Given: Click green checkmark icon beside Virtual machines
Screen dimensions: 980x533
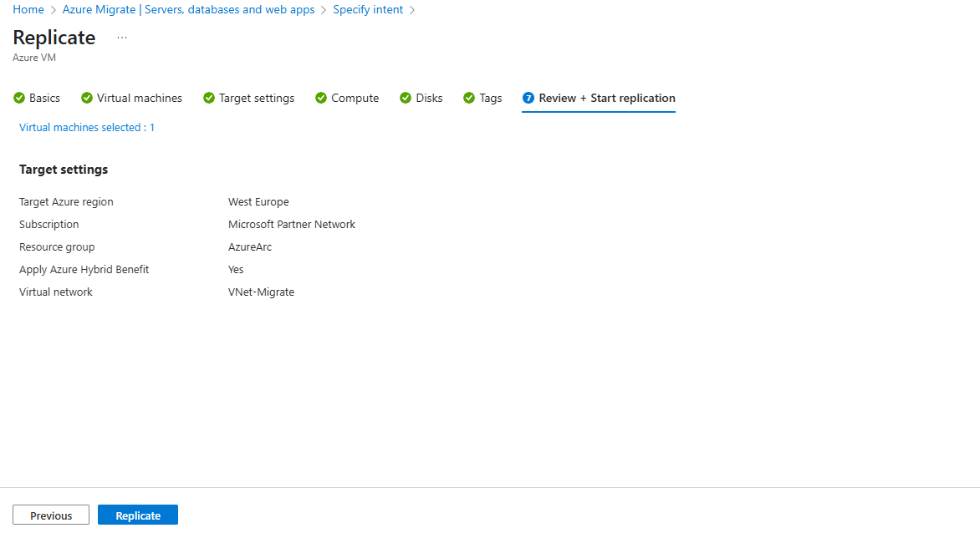Looking at the screenshot, I should click(87, 98).
